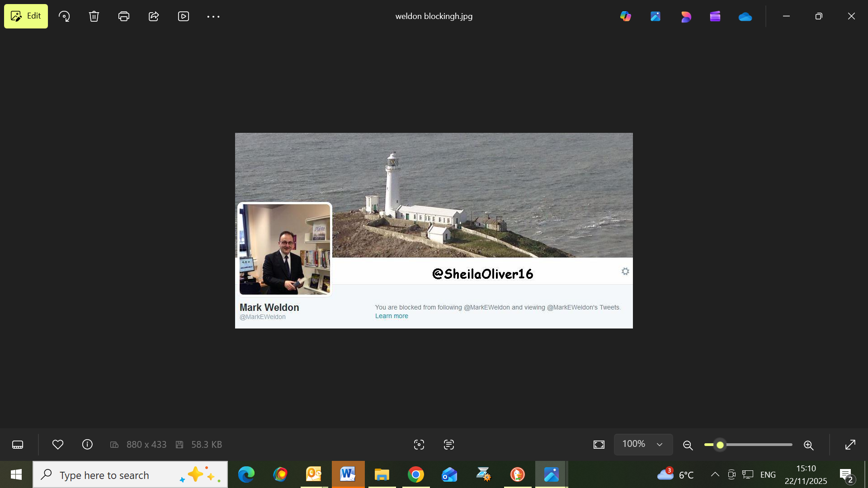Add the photo to favorites with the heart icon

pos(58,445)
